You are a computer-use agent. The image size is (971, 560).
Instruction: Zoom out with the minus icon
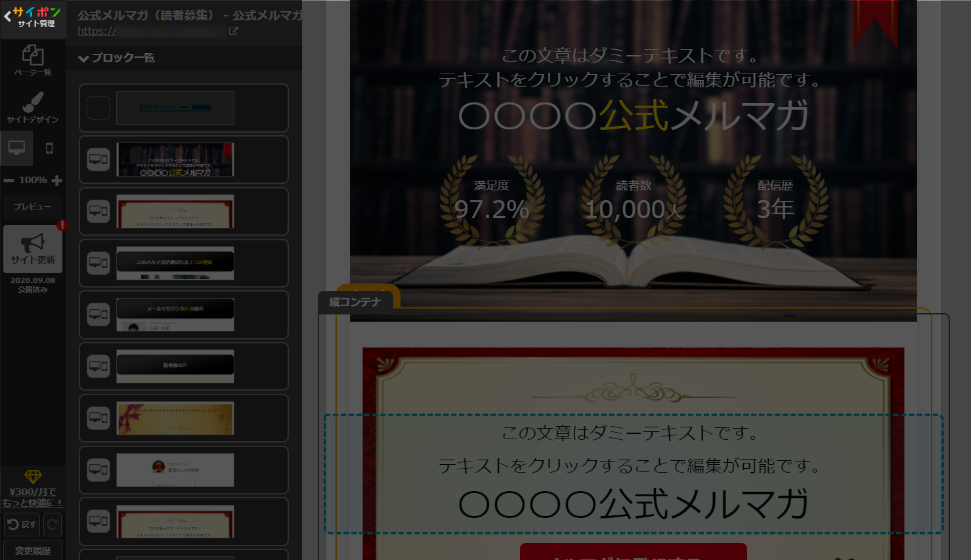[x=9, y=181]
